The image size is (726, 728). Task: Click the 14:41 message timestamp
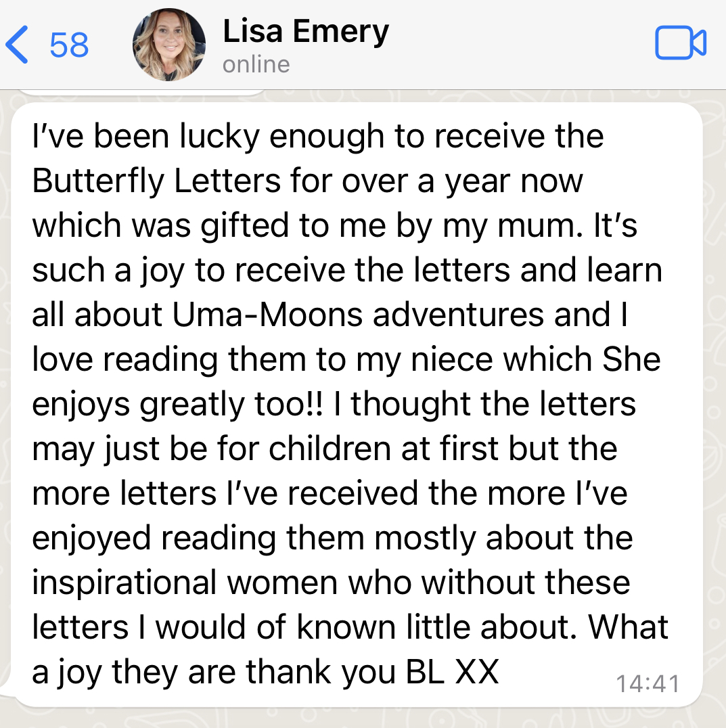point(648,683)
